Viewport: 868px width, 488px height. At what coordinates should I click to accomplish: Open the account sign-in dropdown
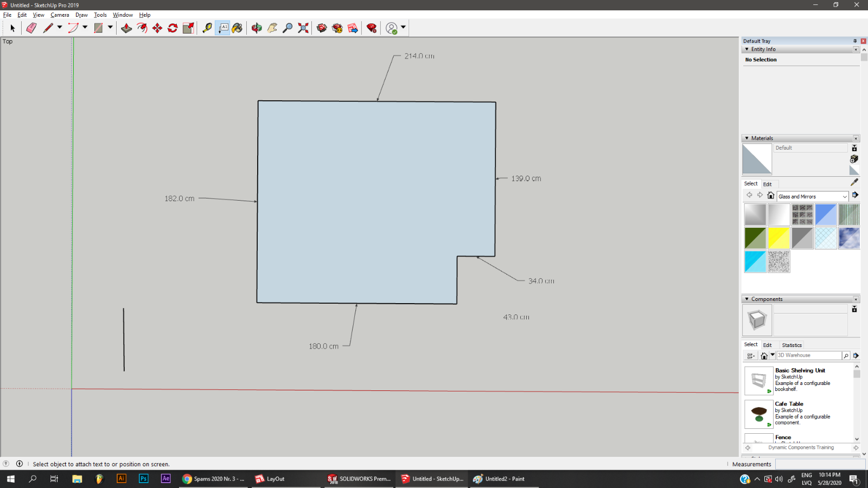(x=403, y=28)
